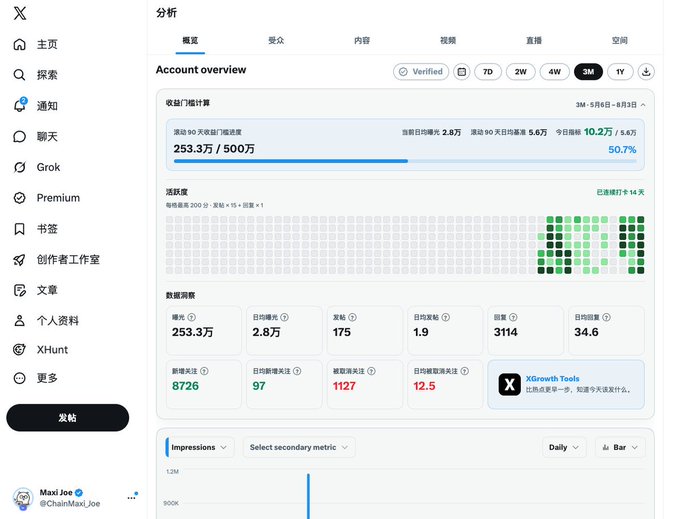Click the 1127 被取消关注 value

click(344, 386)
